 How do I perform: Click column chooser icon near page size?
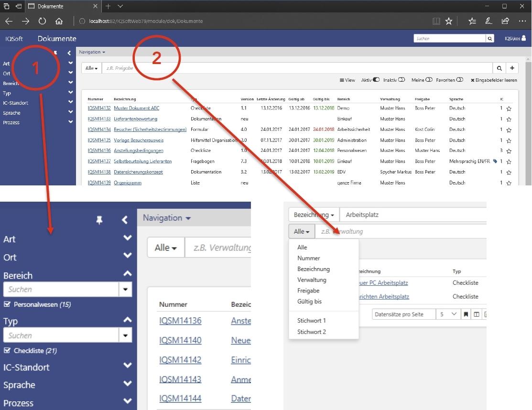pos(477,314)
